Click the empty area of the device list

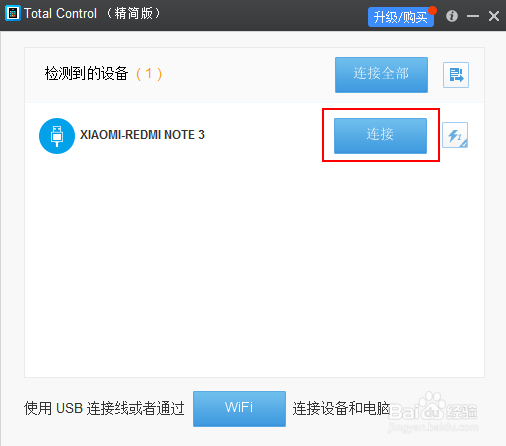(254, 267)
